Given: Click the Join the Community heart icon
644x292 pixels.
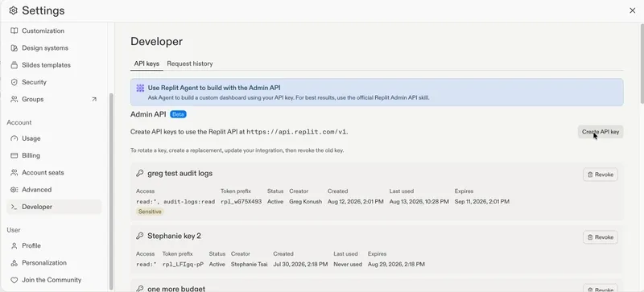Looking at the screenshot, I should pyautogui.click(x=14, y=280).
